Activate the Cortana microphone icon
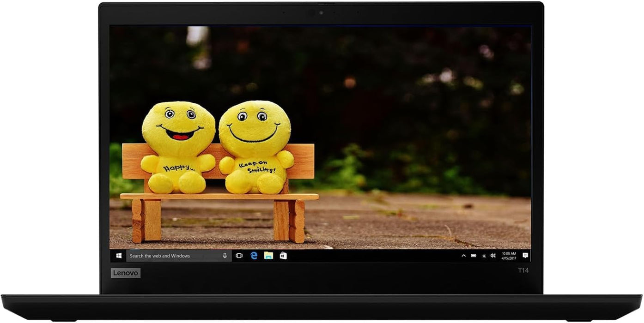 [x=225, y=256]
